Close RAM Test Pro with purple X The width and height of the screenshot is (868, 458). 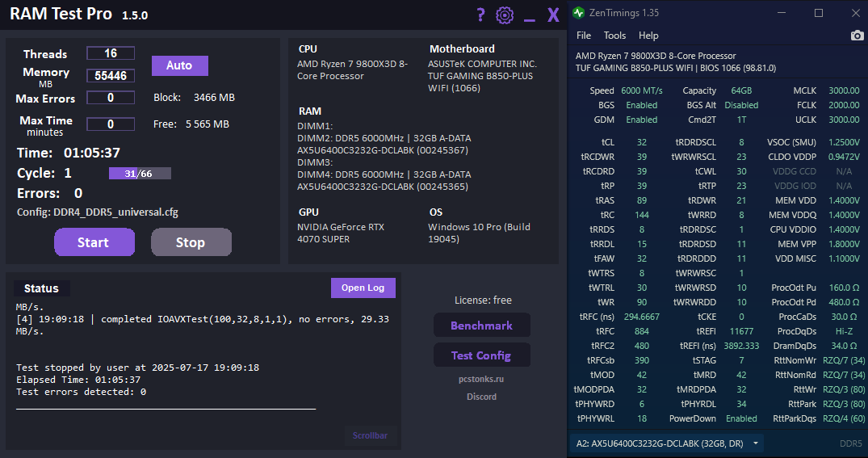553,15
